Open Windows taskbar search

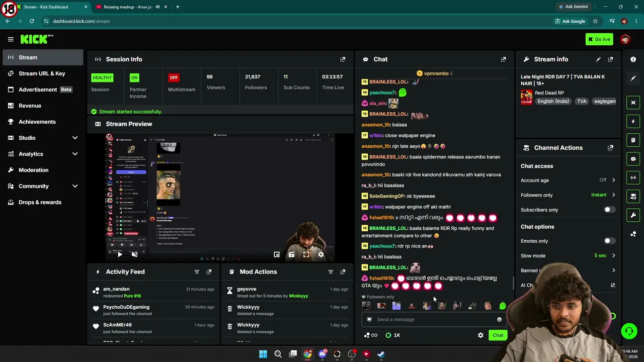[x=278, y=354]
